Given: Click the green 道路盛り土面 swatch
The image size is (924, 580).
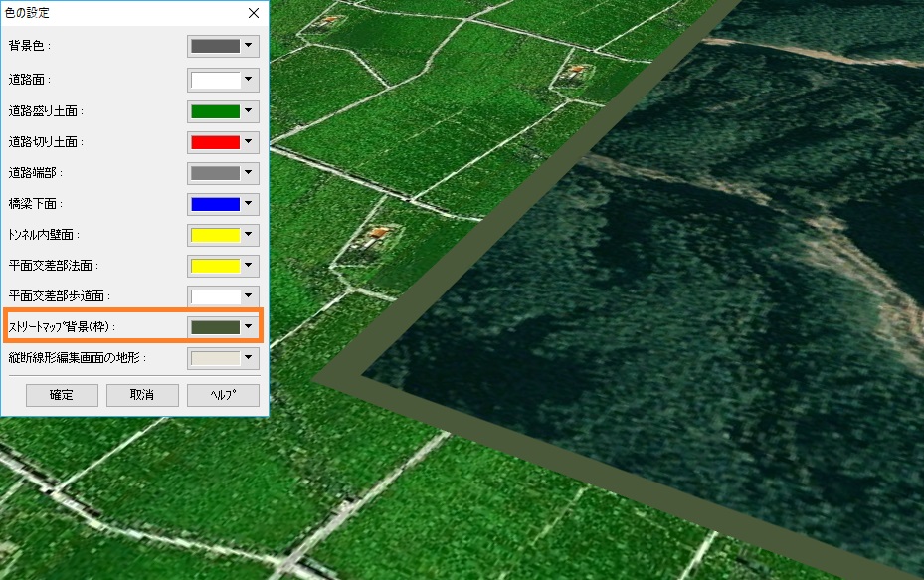Looking at the screenshot, I should [x=215, y=111].
